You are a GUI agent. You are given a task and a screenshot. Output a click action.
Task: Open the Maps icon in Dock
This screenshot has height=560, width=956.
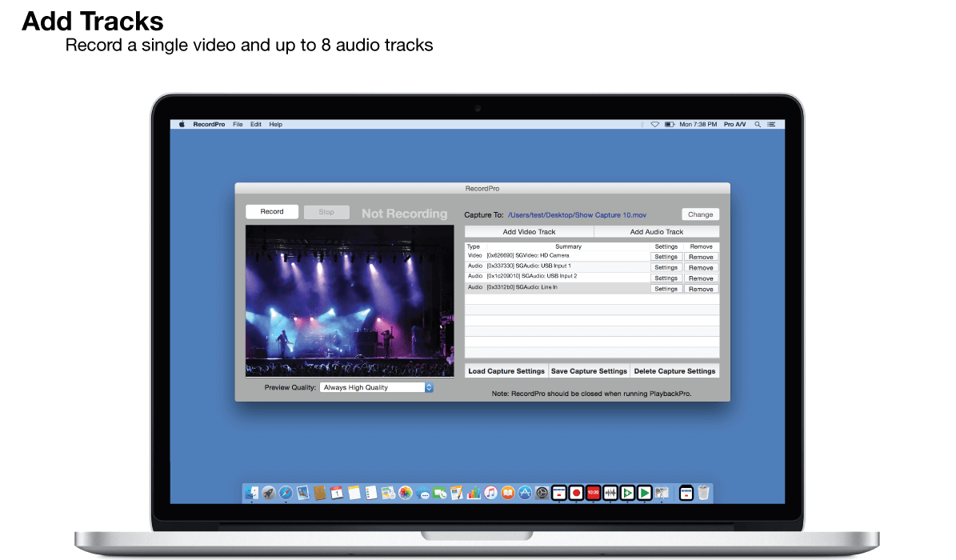[x=388, y=492]
